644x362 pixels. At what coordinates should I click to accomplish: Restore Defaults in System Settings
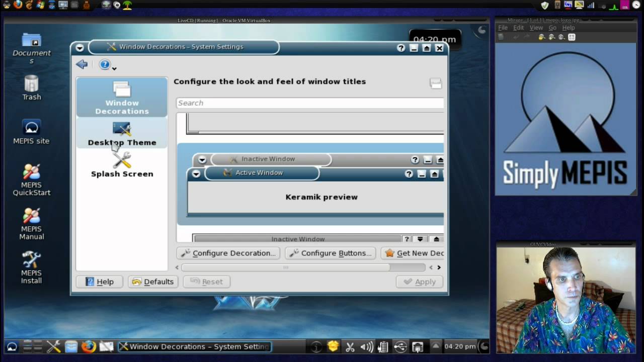[x=153, y=282]
